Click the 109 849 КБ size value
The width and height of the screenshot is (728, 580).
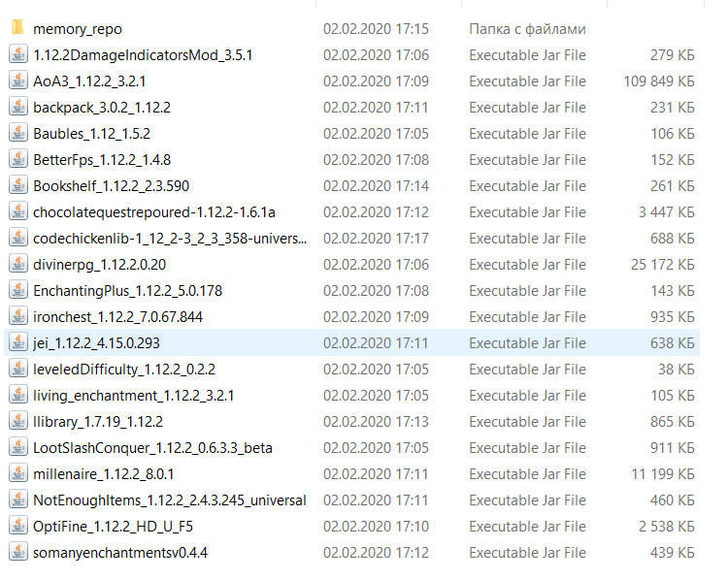[659, 81]
